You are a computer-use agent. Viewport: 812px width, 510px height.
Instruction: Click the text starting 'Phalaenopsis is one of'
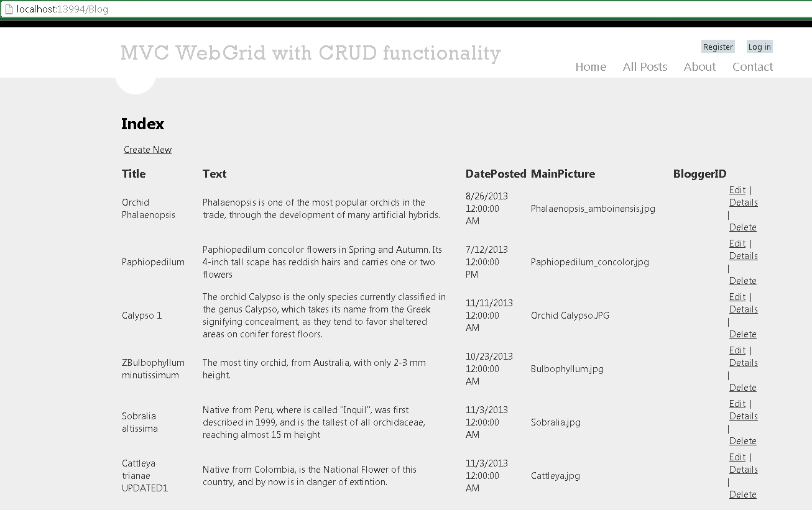tap(321, 209)
